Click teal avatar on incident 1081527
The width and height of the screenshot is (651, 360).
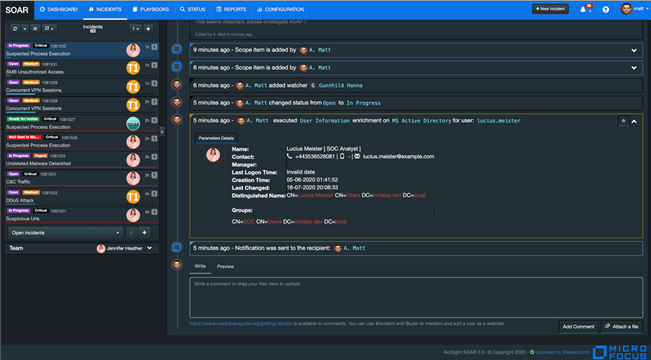(x=133, y=123)
